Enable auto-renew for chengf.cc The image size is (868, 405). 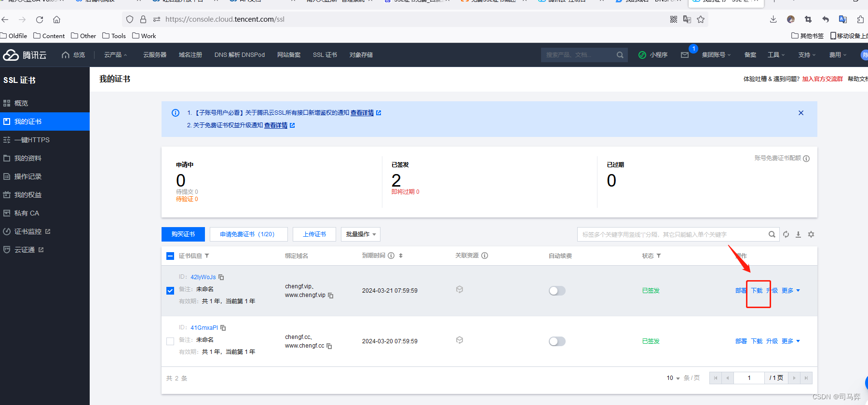pos(557,341)
